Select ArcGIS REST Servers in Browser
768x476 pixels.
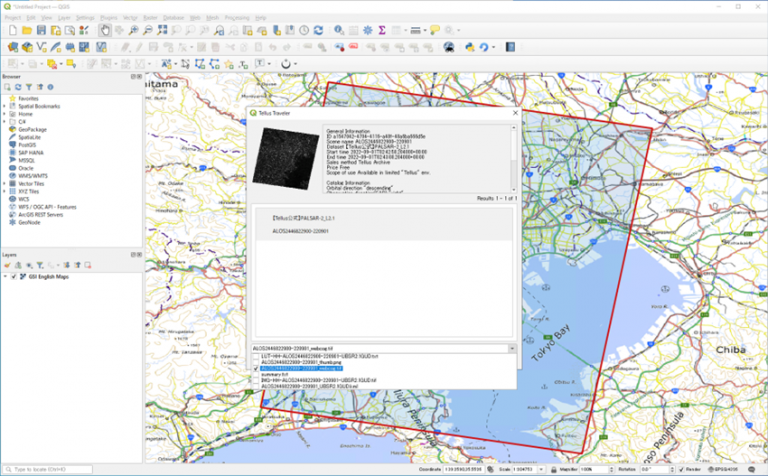click(x=41, y=214)
